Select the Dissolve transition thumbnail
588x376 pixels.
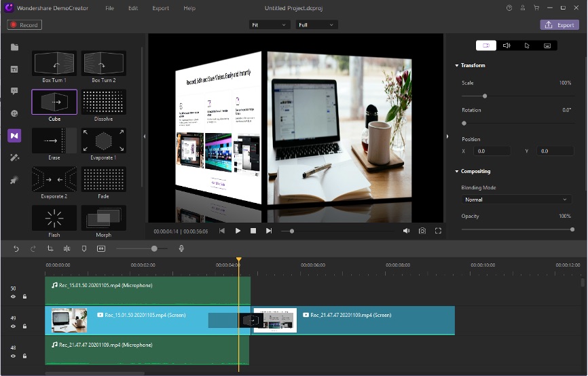[103, 102]
